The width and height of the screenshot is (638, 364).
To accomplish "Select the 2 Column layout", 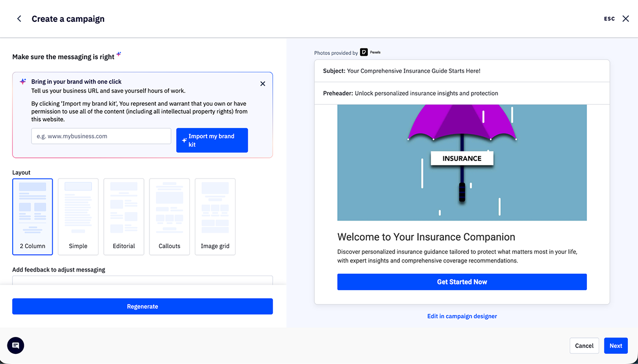I will click(32, 217).
